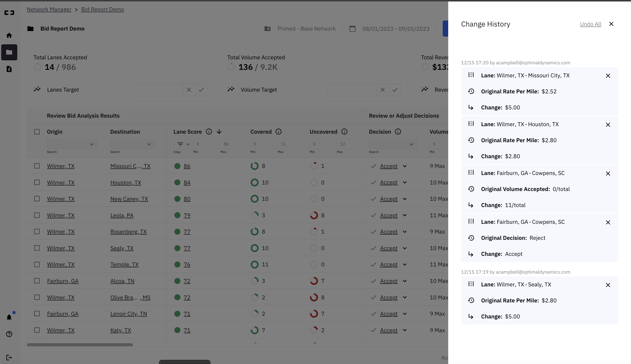Open help using the question mark icon
The width and height of the screenshot is (631, 364).
coord(9,334)
